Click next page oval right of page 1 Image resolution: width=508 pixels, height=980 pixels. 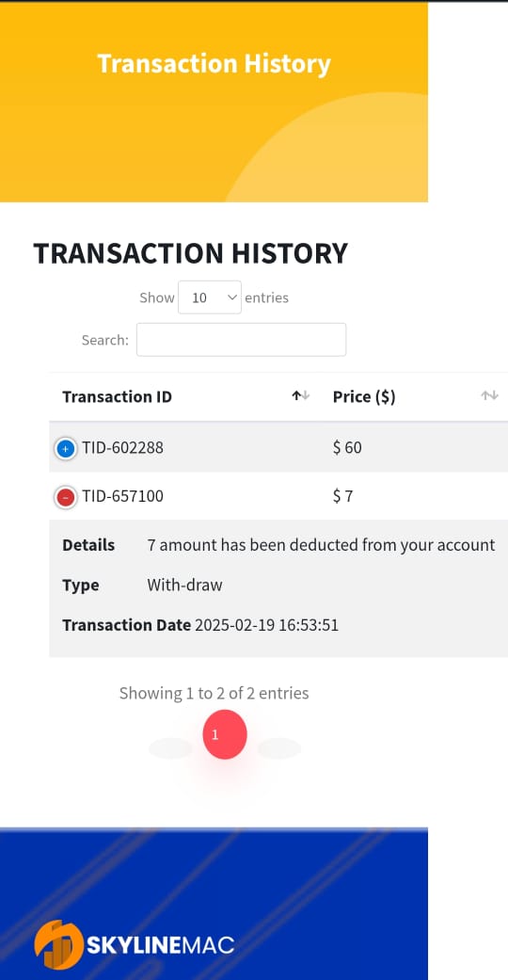point(279,748)
